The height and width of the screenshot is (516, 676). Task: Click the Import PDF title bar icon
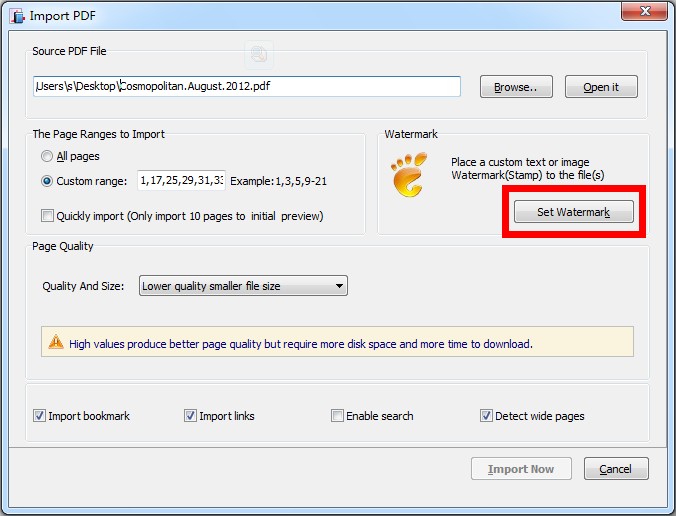click(x=17, y=16)
